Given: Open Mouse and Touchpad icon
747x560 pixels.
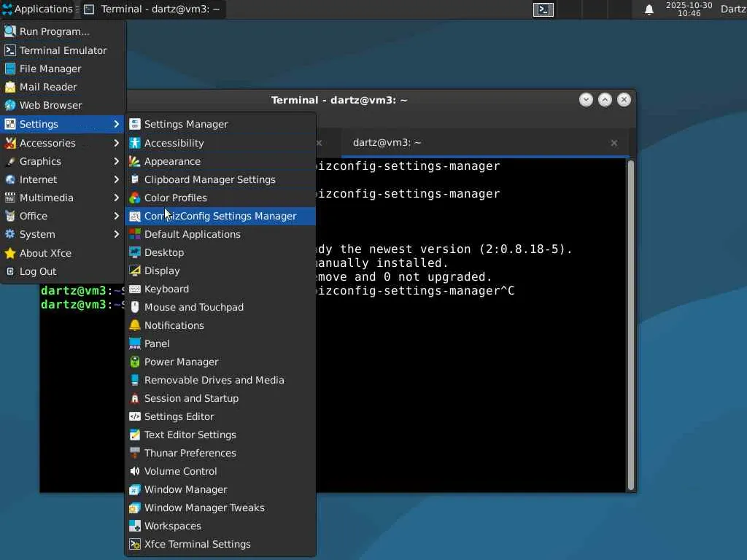Looking at the screenshot, I should 135,307.
